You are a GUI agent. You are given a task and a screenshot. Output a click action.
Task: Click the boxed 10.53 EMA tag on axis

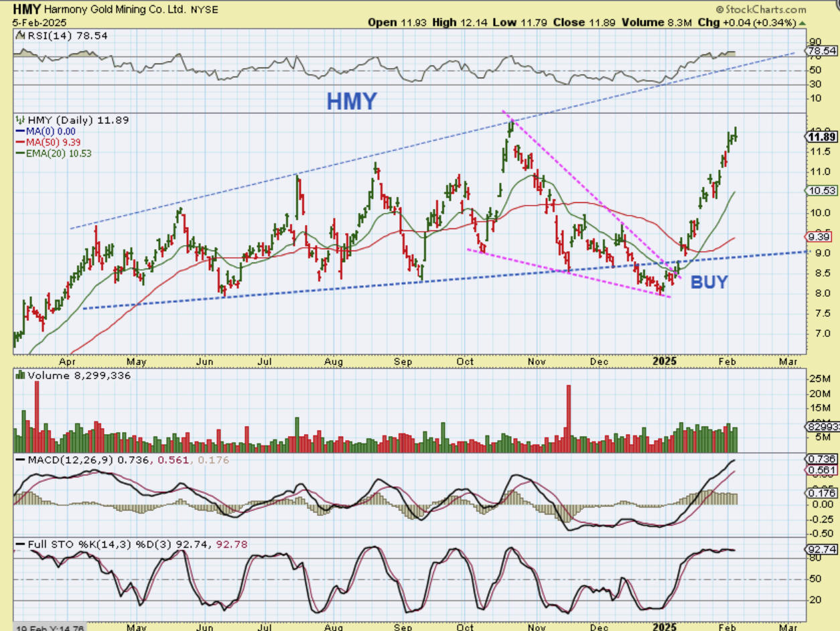[821, 190]
